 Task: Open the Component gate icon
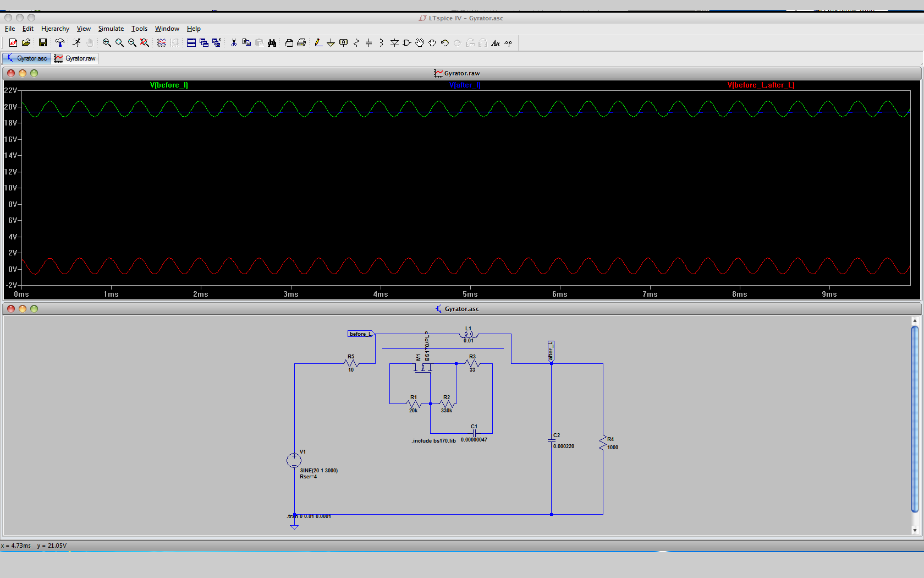tap(407, 43)
